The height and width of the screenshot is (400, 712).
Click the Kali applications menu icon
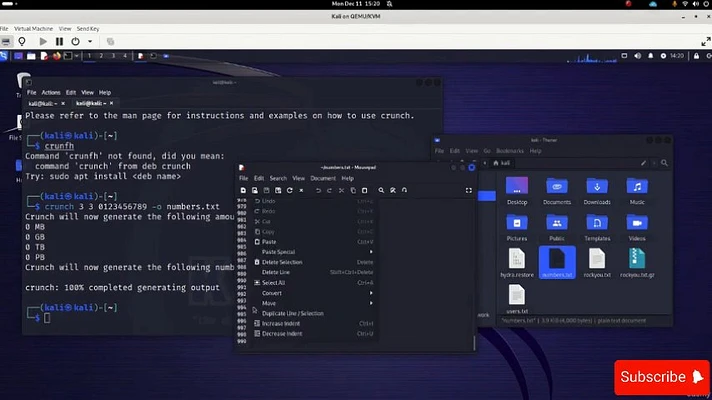[x=4, y=56]
